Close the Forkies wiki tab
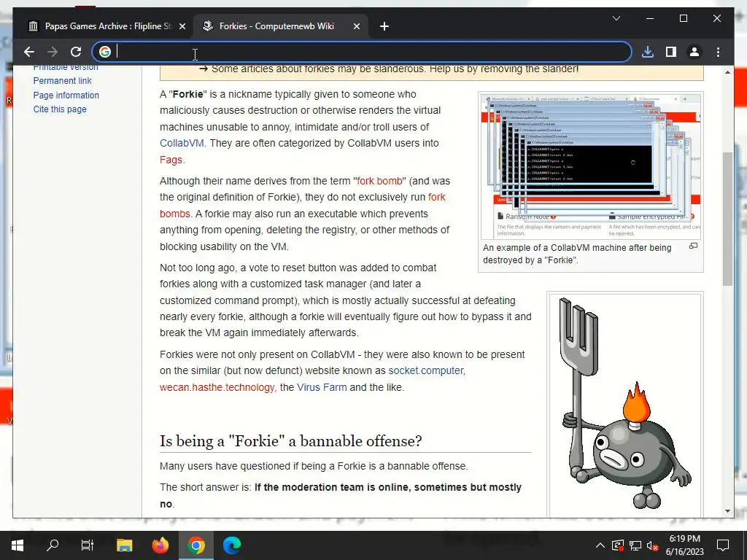This screenshot has width=747, height=560. pos(356,26)
